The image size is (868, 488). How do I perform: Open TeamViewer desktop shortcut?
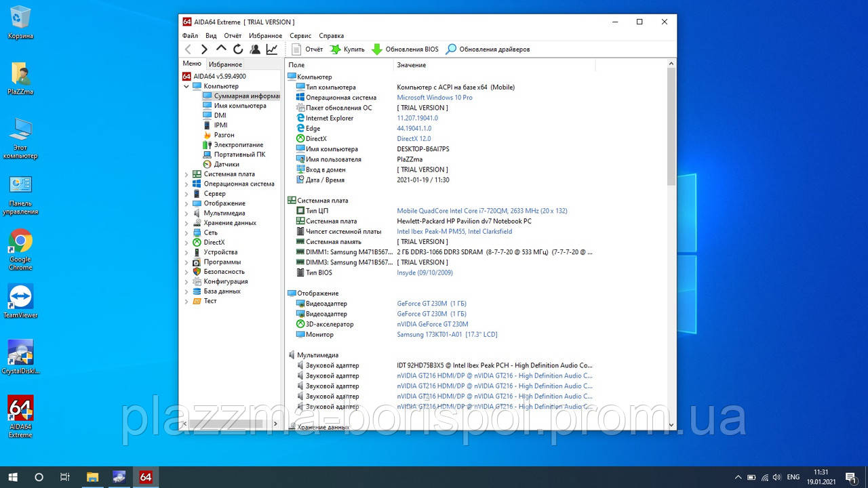click(x=20, y=301)
